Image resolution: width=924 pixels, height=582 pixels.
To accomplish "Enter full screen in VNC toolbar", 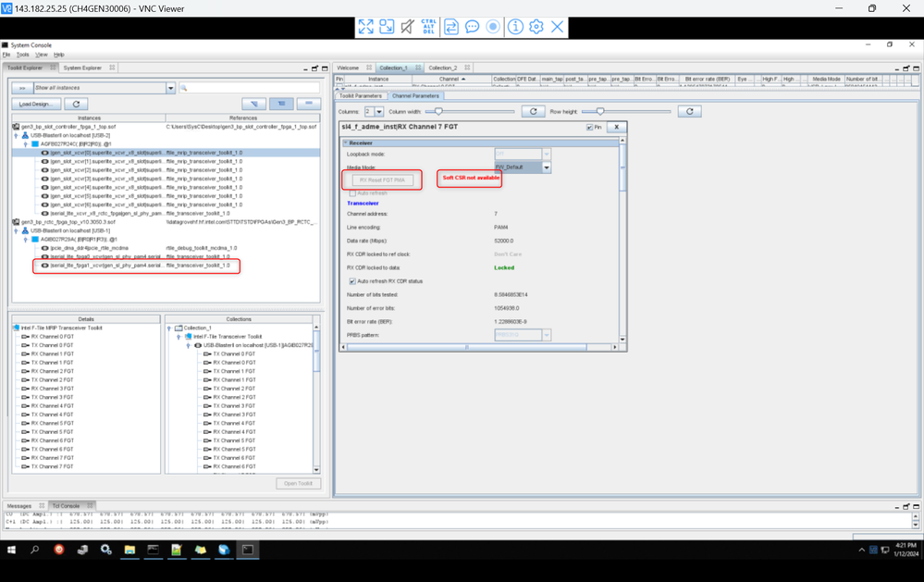I will (x=366, y=27).
